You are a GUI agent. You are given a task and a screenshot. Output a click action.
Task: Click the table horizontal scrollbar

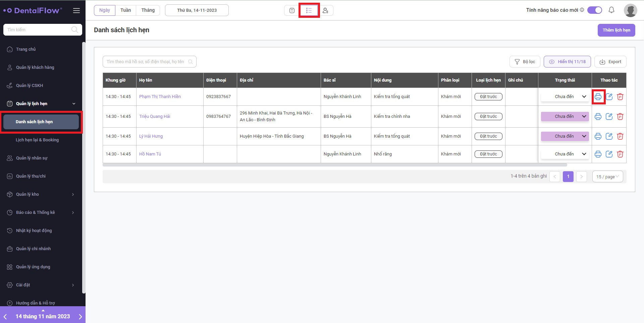coord(335,165)
